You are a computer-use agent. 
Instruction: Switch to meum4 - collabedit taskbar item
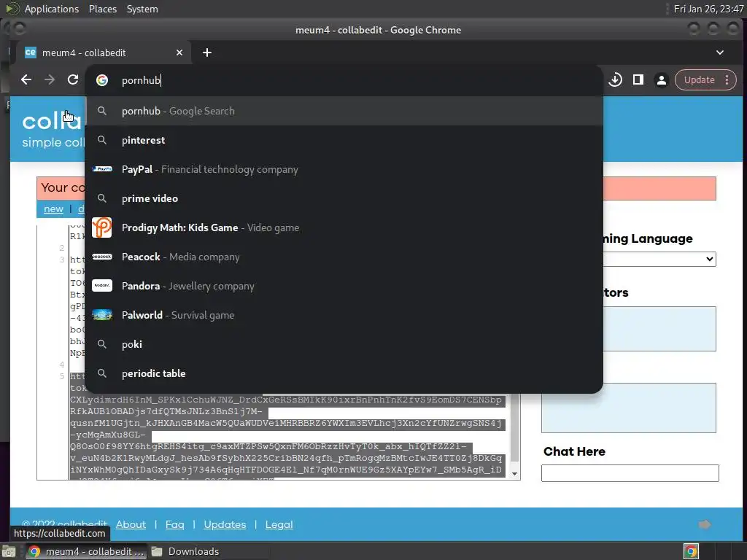[87, 551]
